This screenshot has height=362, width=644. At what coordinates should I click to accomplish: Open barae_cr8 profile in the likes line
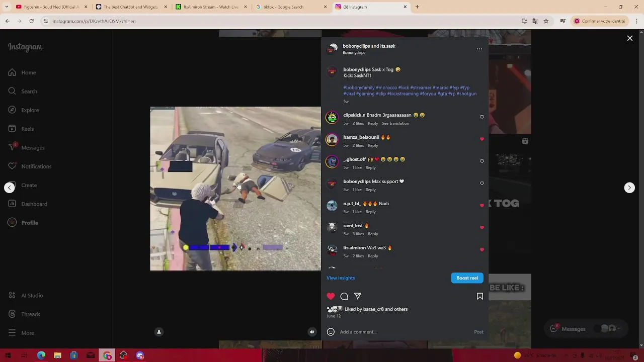373,309
